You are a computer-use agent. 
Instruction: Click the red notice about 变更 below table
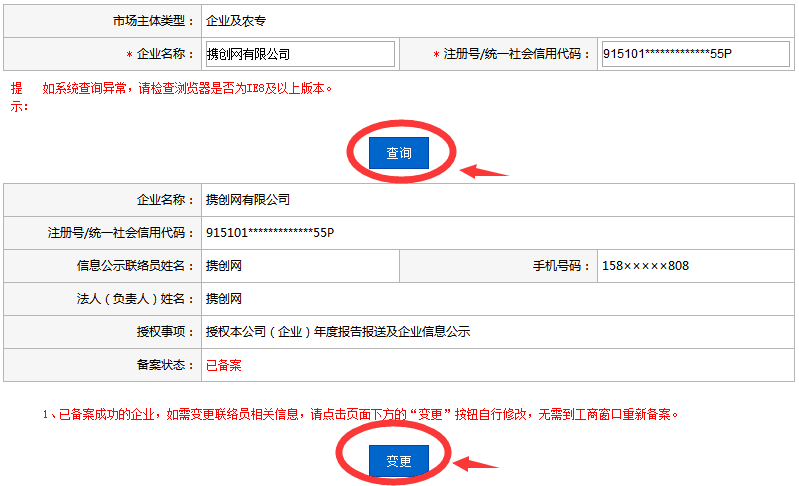tap(360, 414)
